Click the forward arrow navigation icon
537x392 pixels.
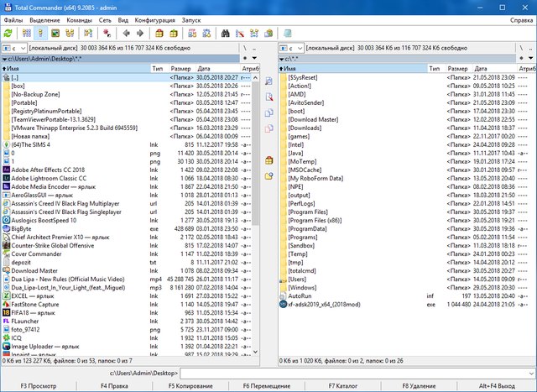click(140, 33)
